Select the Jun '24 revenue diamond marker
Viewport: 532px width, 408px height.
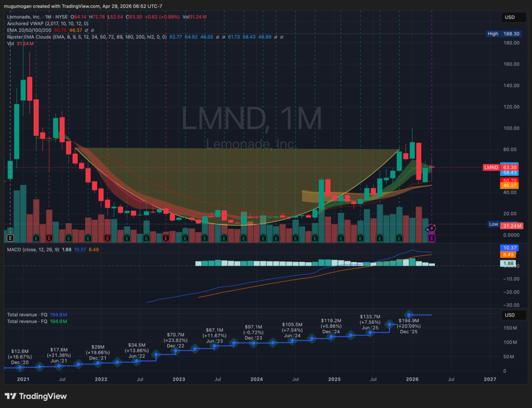click(292, 341)
